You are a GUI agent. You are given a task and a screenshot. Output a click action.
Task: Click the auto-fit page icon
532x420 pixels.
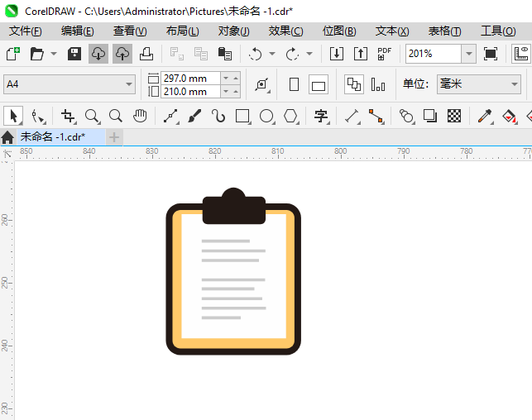point(262,84)
